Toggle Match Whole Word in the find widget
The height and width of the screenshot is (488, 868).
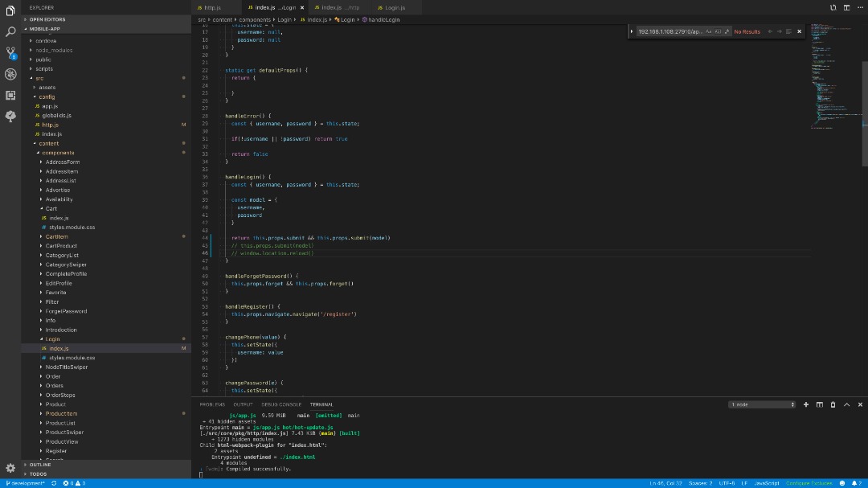coord(718,32)
